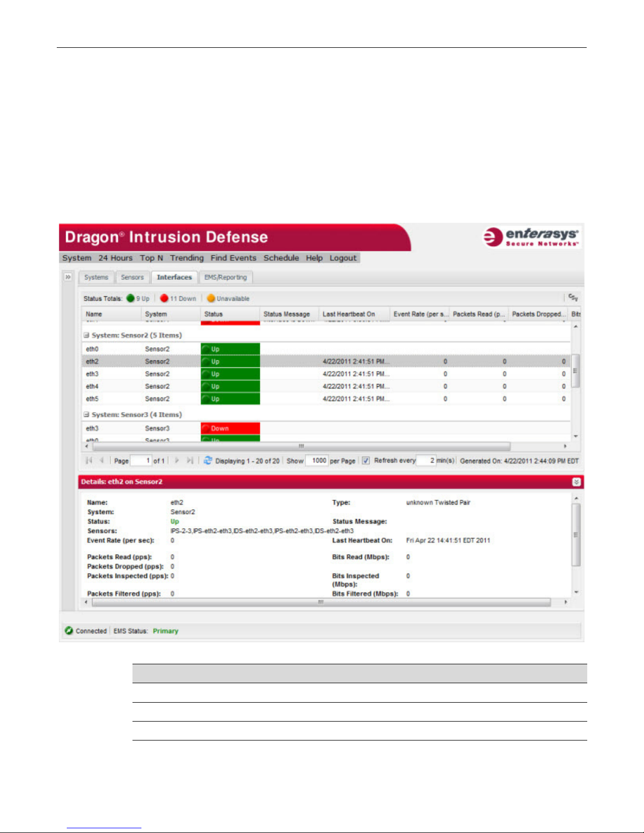Collapse the System: Sensor2 group
The image size is (644, 833).
pyautogui.click(x=87, y=335)
